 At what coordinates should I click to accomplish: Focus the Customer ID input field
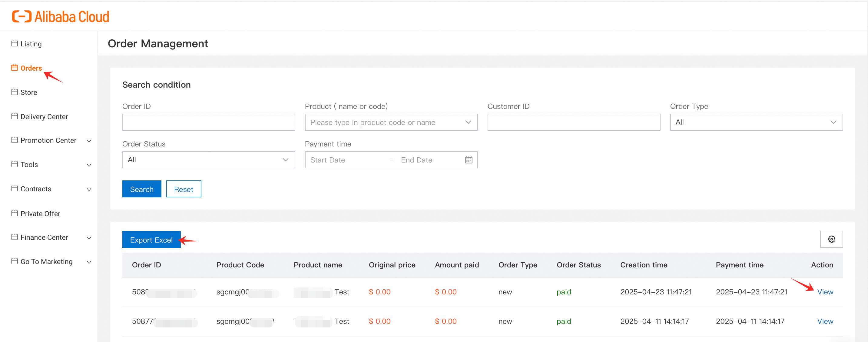click(574, 122)
